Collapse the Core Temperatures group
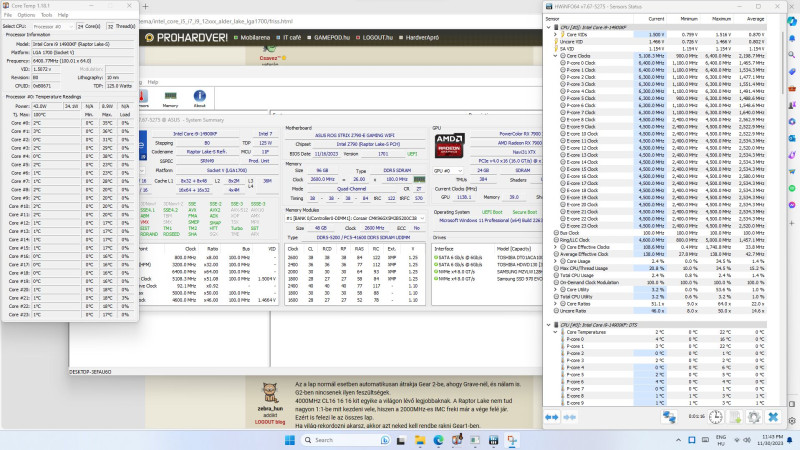Screen dimensions: 800x450 556,332
